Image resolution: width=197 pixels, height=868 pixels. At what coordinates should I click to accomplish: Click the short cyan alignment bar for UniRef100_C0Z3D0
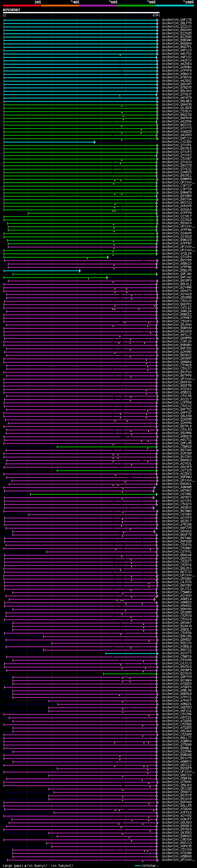click(50, 142)
